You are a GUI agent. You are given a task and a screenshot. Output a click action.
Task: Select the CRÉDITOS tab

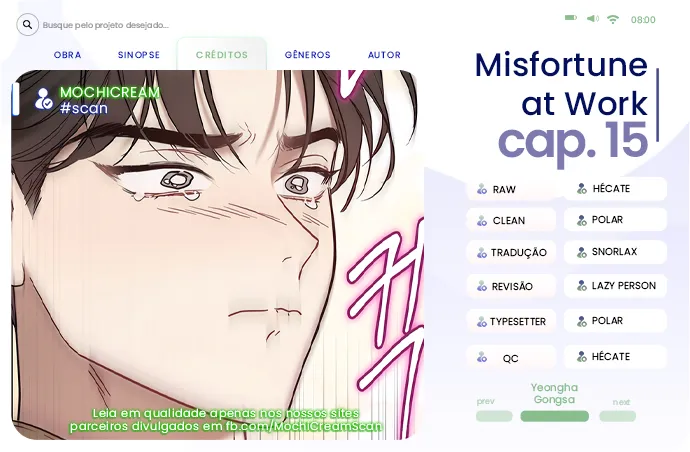point(222,55)
